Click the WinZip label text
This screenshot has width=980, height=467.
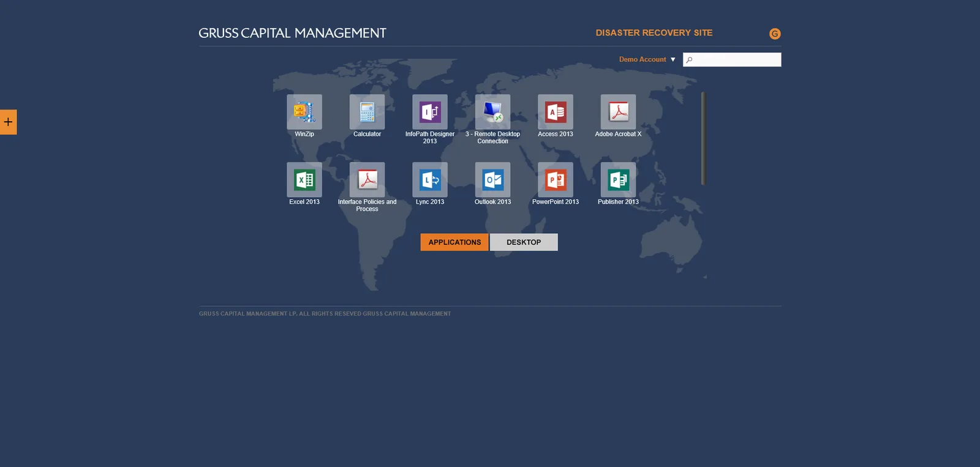click(x=304, y=134)
